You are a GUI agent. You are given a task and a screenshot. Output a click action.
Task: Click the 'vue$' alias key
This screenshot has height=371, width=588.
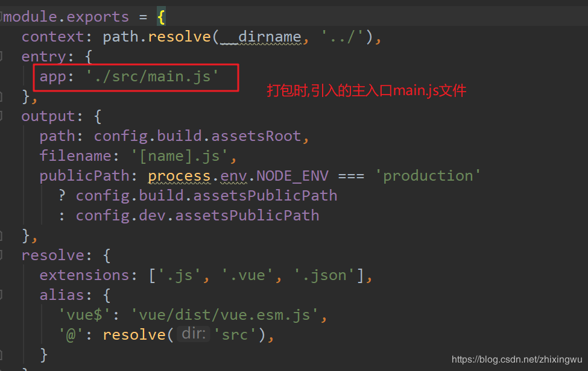84,315
